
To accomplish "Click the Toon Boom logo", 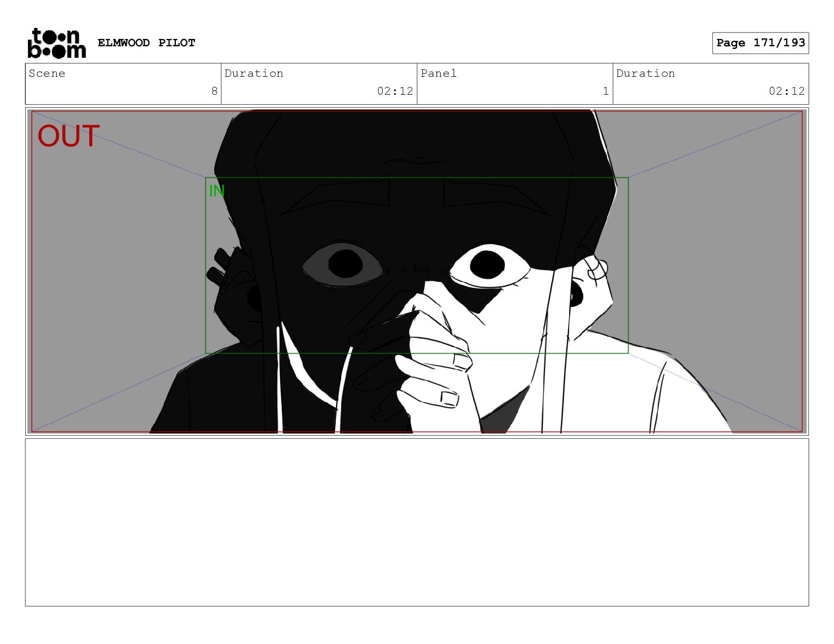I will click(56, 43).
